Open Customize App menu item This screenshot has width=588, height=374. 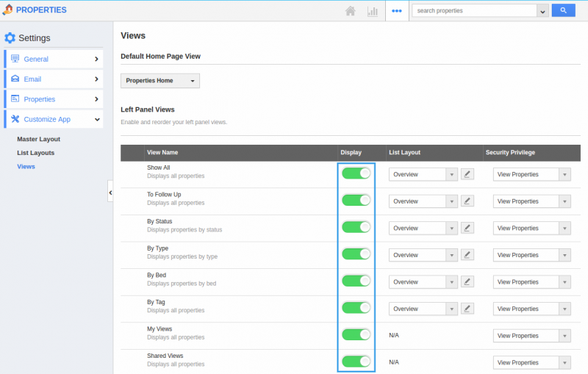[x=54, y=119]
